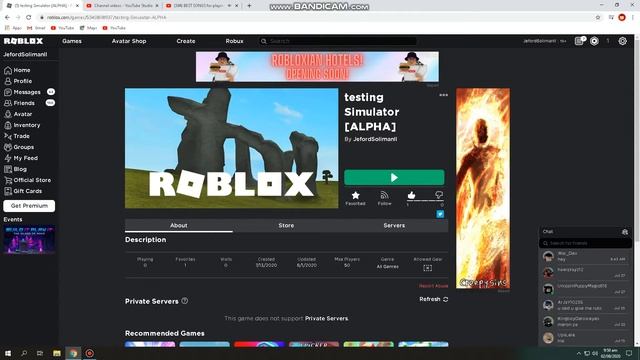
Task: Switch to the Store tab
Action: [286, 225]
